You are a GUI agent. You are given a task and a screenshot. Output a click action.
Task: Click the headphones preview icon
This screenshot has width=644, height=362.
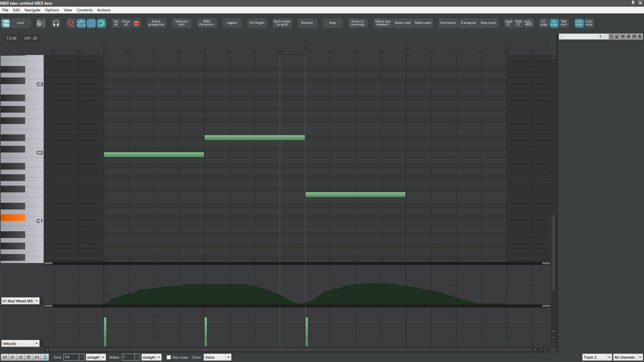point(56,23)
